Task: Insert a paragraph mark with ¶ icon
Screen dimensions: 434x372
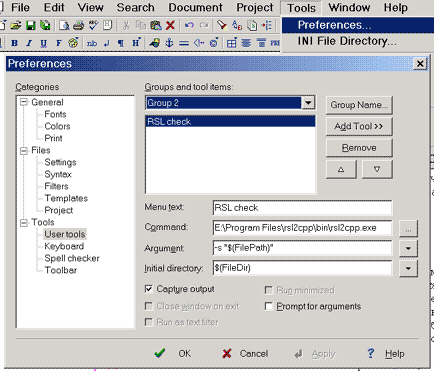Action: coord(121,43)
